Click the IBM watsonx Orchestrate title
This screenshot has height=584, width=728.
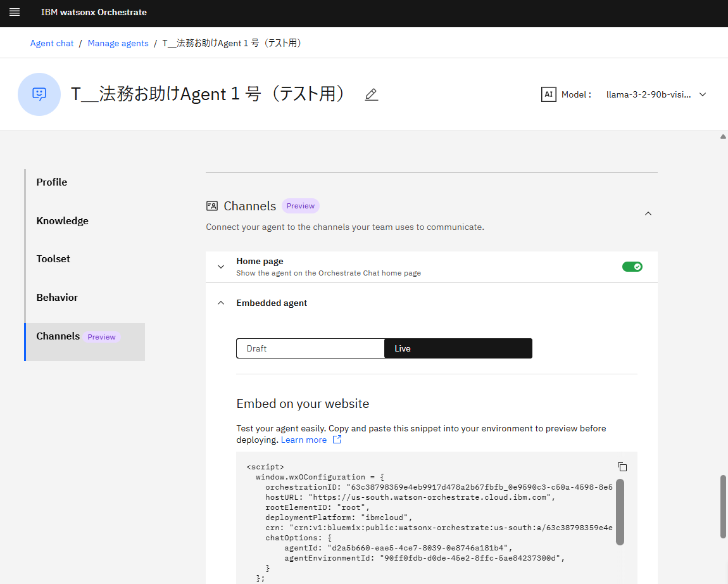pos(94,12)
